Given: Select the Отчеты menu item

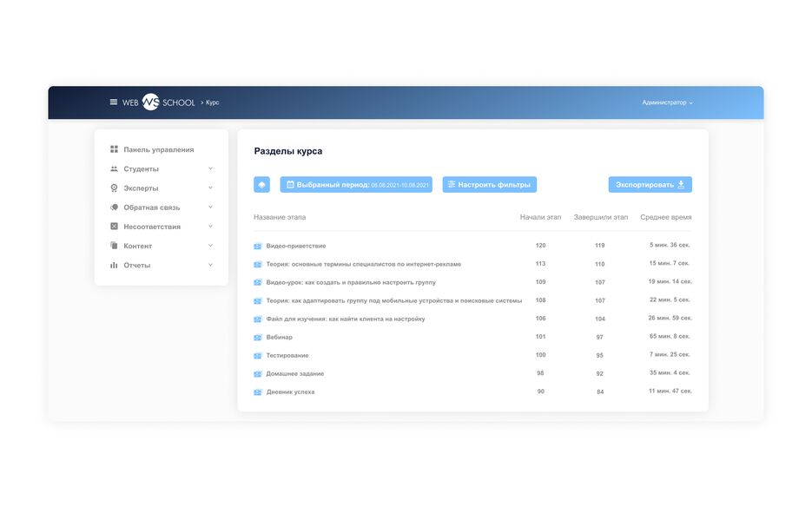Looking at the screenshot, I should (136, 265).
